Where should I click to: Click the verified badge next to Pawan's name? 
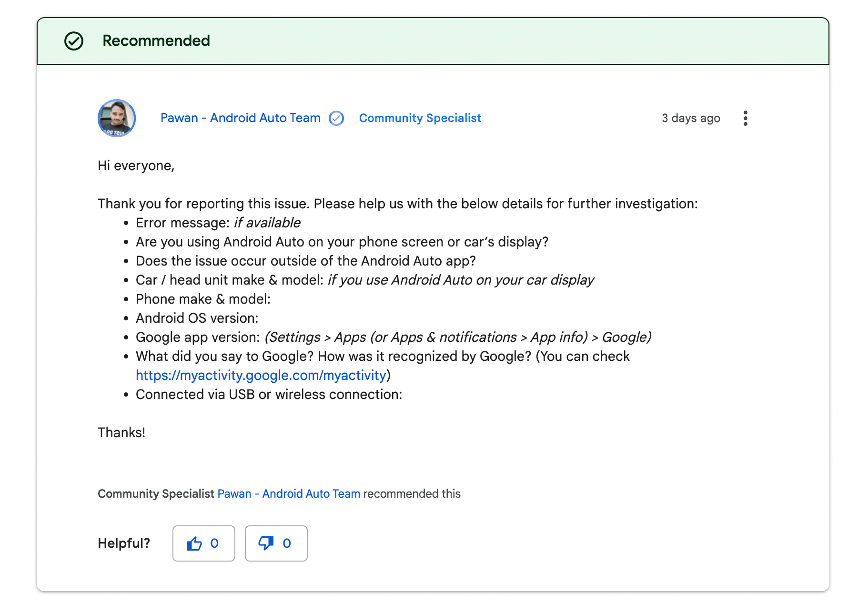[336, 118]
